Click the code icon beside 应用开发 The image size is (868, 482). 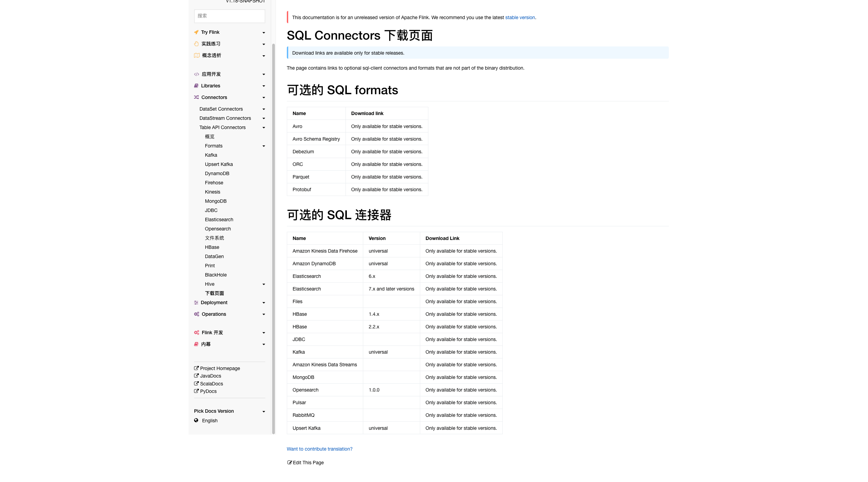(197, 74)
